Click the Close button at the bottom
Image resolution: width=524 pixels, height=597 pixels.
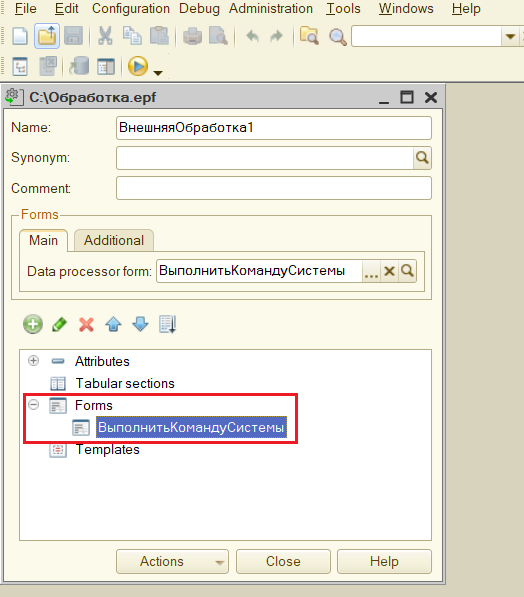pyautogui.click(x=283, y=562)
